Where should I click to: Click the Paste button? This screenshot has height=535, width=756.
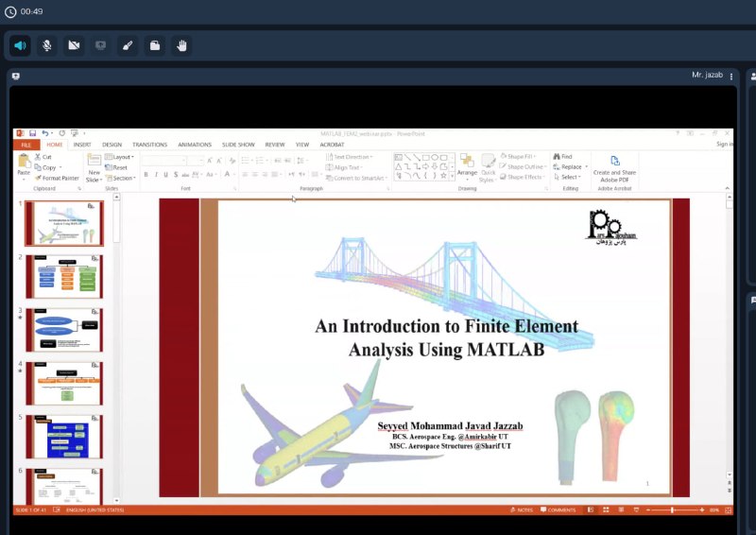(x=24, y=165)
